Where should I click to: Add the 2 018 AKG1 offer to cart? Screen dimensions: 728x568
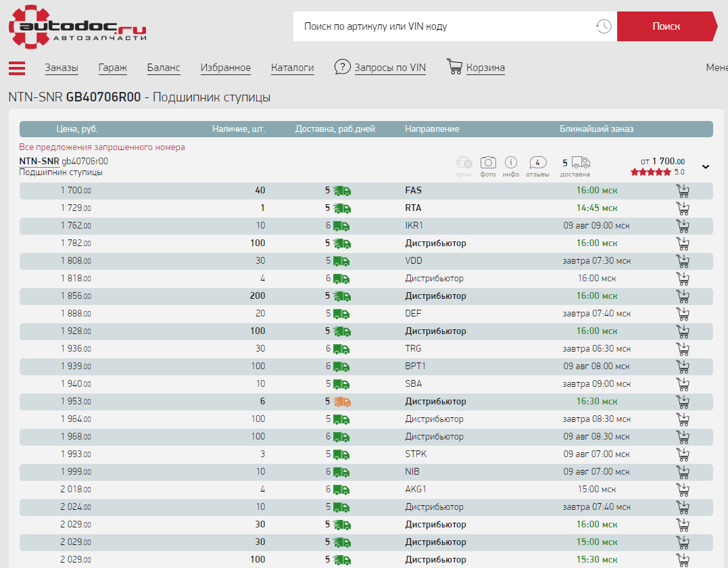click(x=683, y=490)
